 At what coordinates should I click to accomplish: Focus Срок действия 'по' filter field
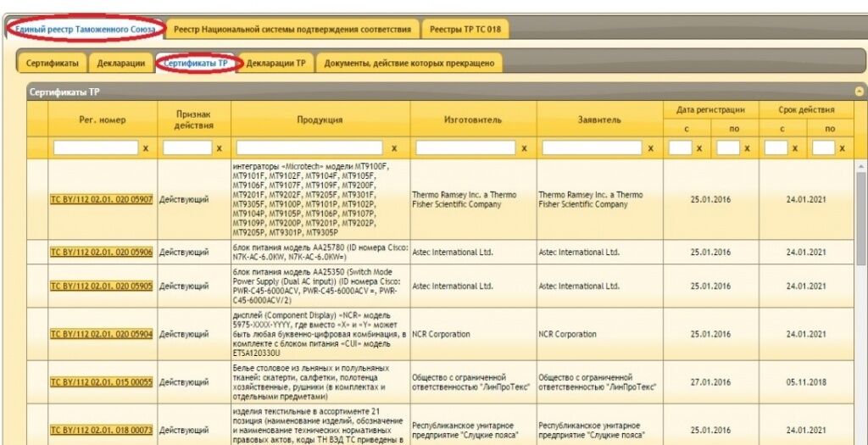824,147
